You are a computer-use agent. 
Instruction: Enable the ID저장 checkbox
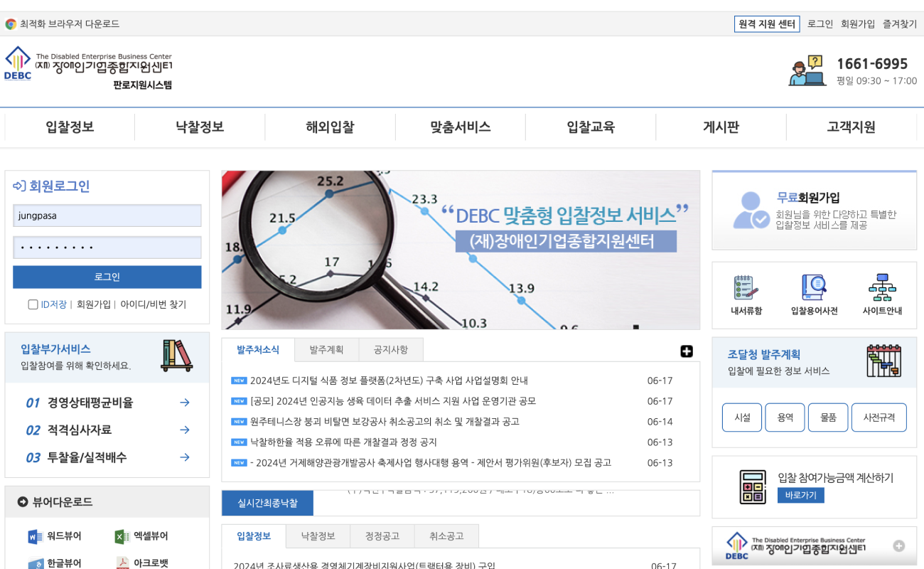point(33,304)
